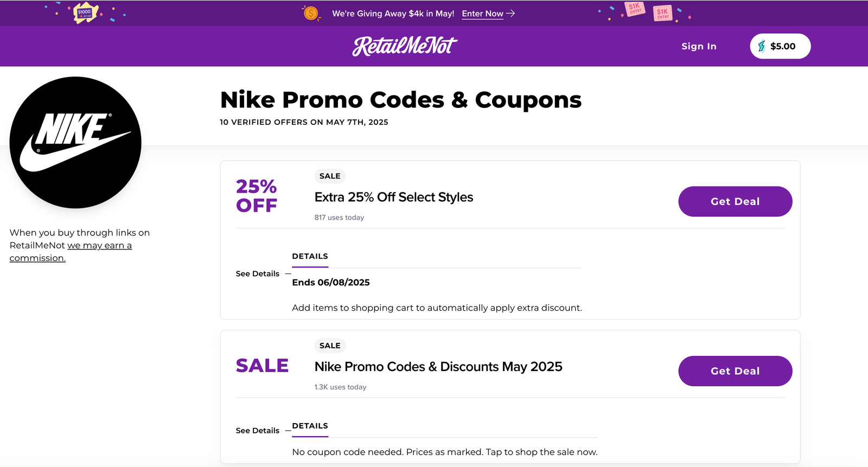Screen dimensions: 868x467
Task: Open the Enter Now giveaway link
Action: pyautogui.click(x=482, y=14)
